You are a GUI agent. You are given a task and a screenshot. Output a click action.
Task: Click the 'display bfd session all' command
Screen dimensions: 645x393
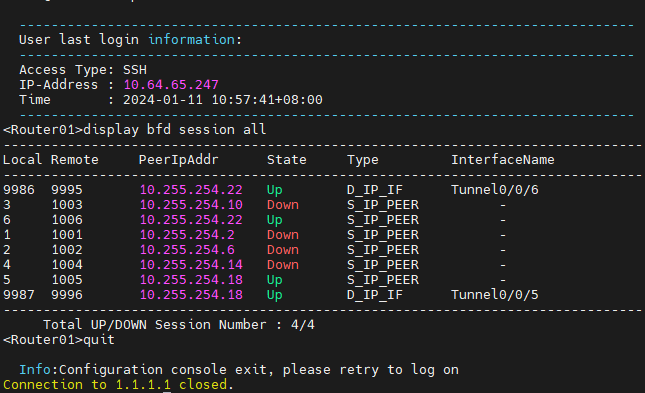[x=174, y=130]
